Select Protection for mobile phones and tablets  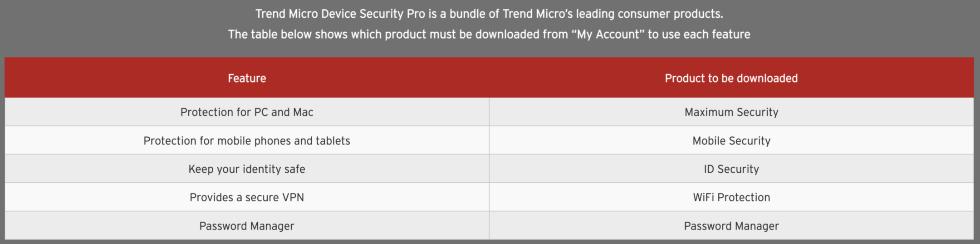click(x=247, y=141)
